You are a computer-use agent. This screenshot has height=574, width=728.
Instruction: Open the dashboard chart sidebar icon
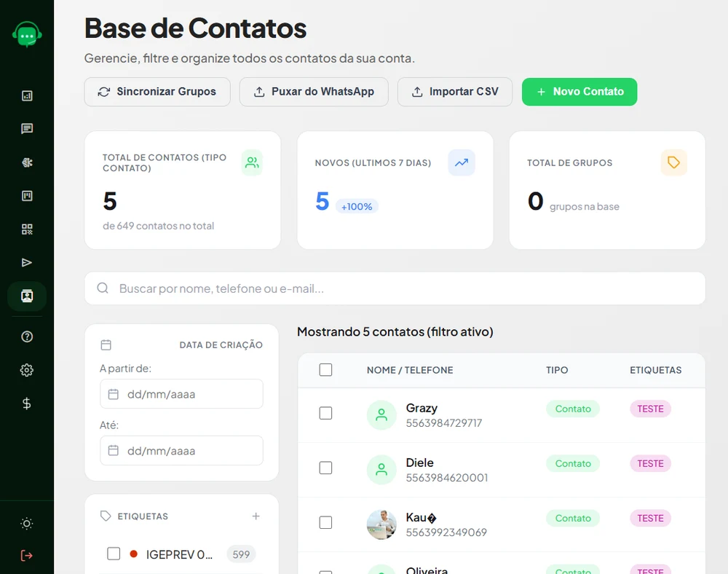click(27, 95)
